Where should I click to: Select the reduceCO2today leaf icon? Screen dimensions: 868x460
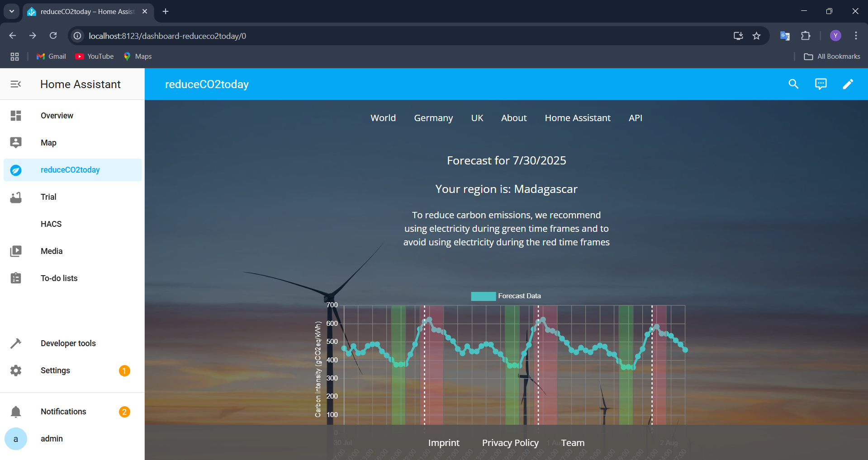coord(16,170)
